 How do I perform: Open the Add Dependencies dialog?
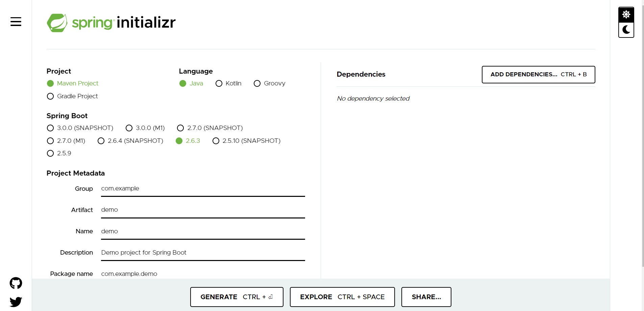point(538,75)
